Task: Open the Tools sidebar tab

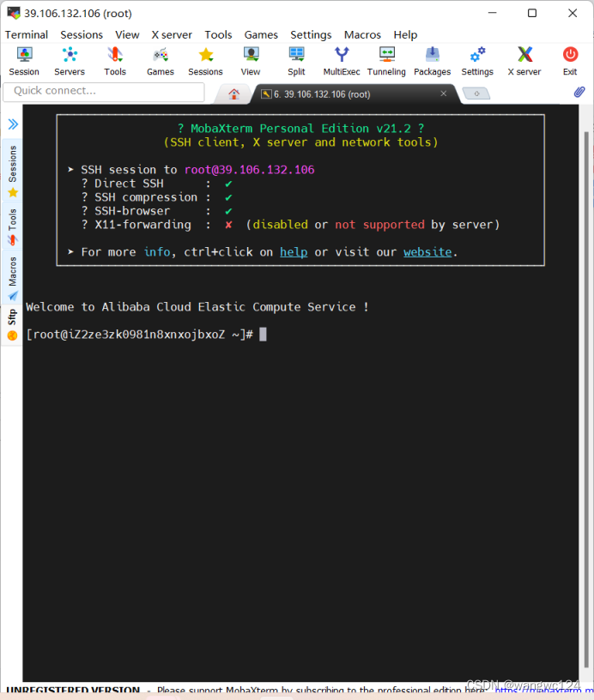Action: [x=13, y=226]
